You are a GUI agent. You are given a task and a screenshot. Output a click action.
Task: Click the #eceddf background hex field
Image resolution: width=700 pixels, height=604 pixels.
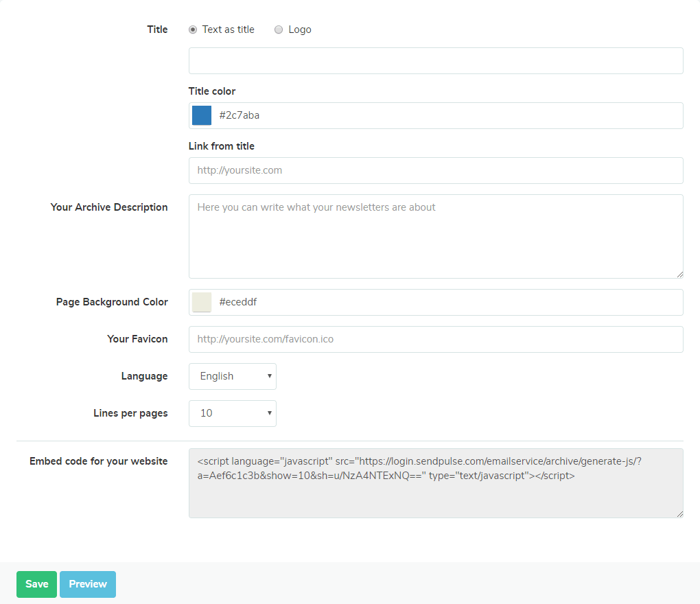pyautogui.click(x=446, y=302)
